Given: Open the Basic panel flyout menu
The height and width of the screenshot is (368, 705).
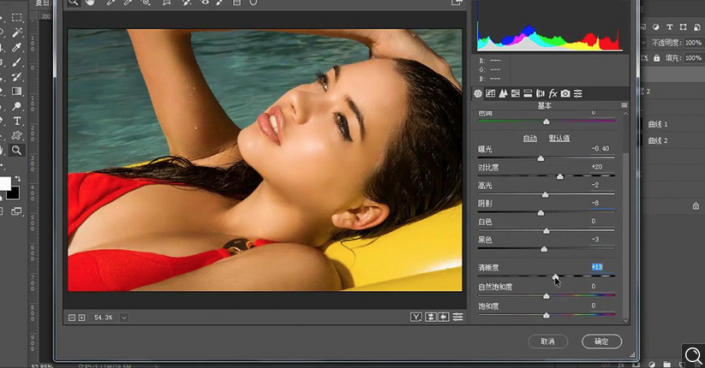Looking at the screenshot, I should point(624,105).
